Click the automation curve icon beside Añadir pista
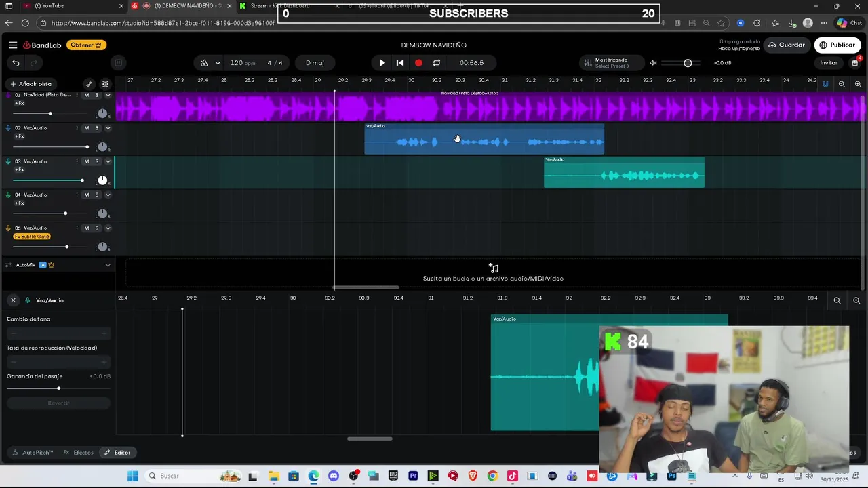 click(89, 84)
